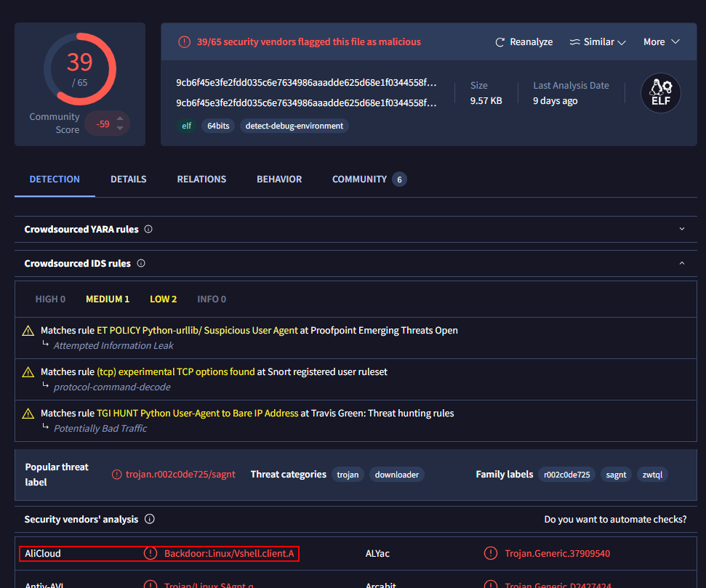Viewport: 706px width, 588px height.
Task: Click the community score vote arrows
Action: point(120,124)
